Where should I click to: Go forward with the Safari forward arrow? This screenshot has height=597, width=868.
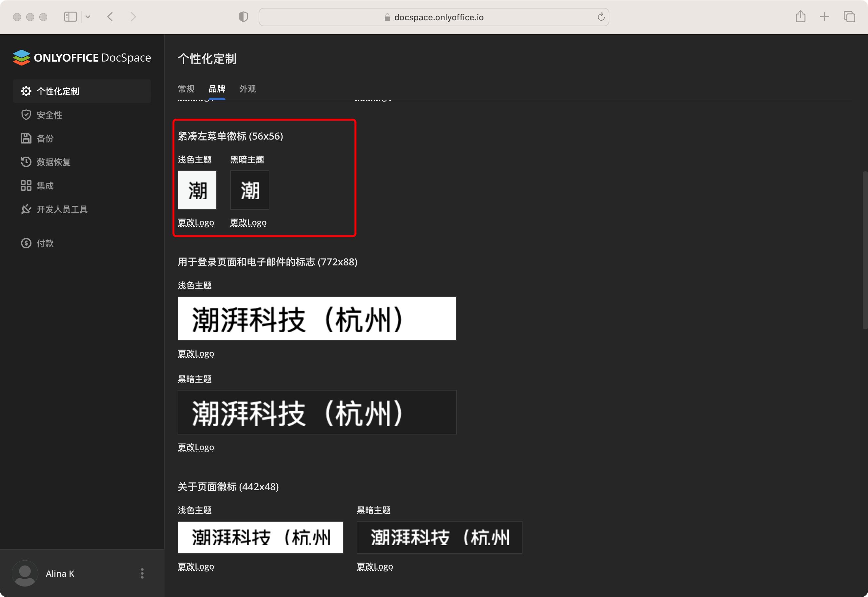coord(133,17)
